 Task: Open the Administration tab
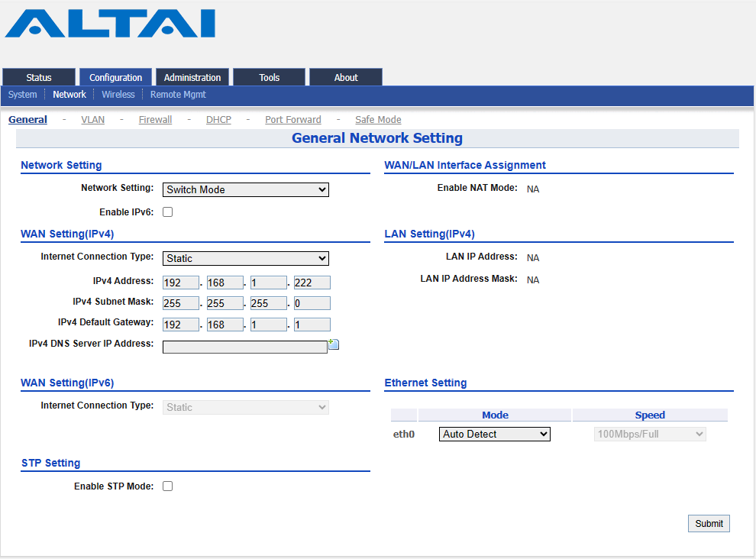[x=192, y=77]
